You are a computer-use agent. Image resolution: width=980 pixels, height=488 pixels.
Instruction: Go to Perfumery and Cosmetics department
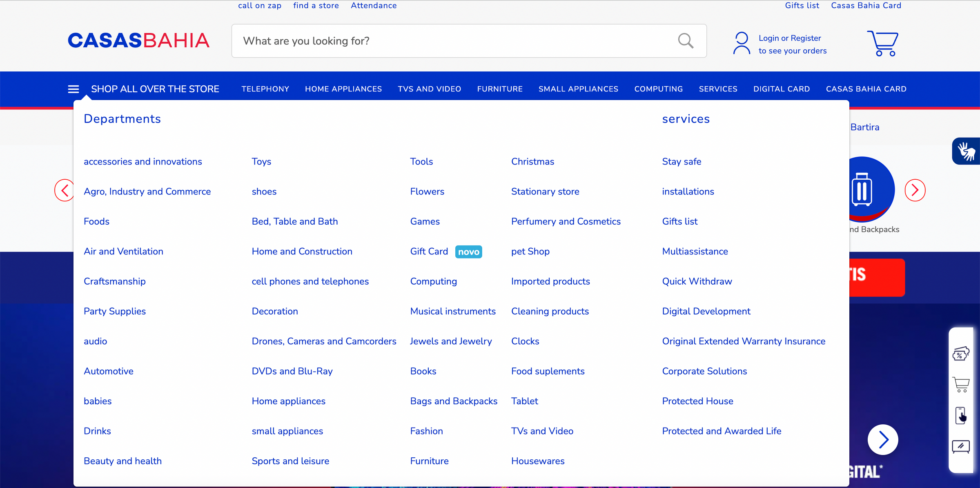[x=566, y=221]
